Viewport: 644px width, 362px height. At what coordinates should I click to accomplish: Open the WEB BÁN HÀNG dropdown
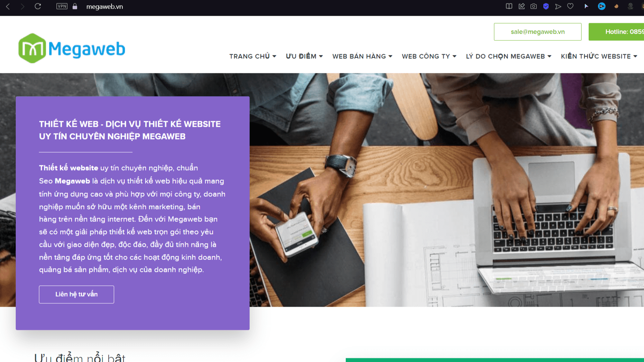coord(362,56)
